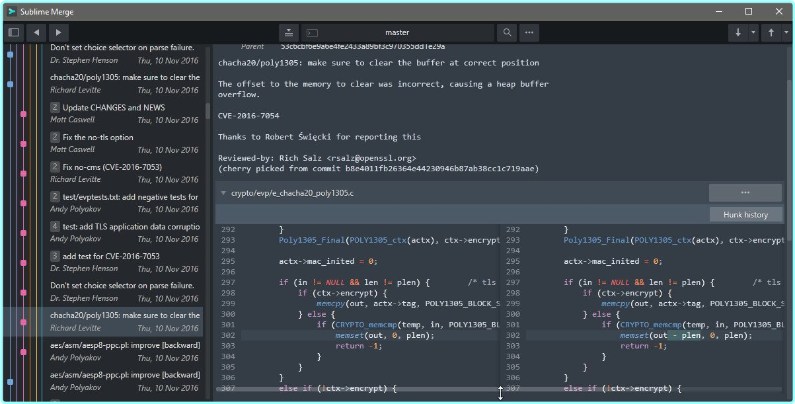This screenshot has height=404, width=795.
Task: Click the pull down-arrow icon
Action: pos(738,32)
